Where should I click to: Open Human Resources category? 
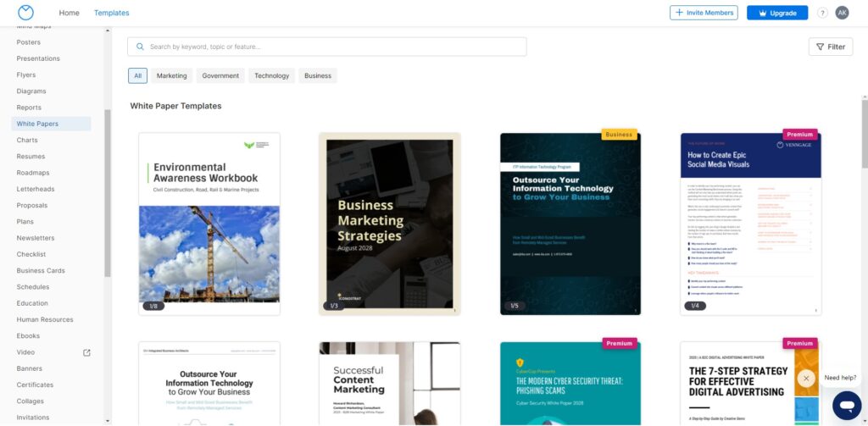[45, 320]
